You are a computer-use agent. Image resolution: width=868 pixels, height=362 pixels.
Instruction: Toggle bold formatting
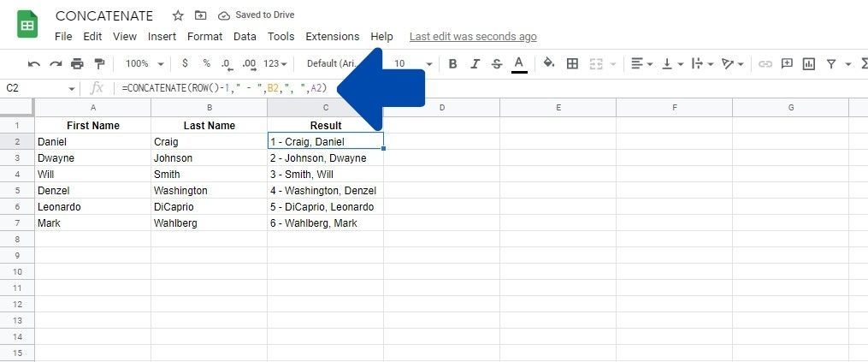point(453,63)
